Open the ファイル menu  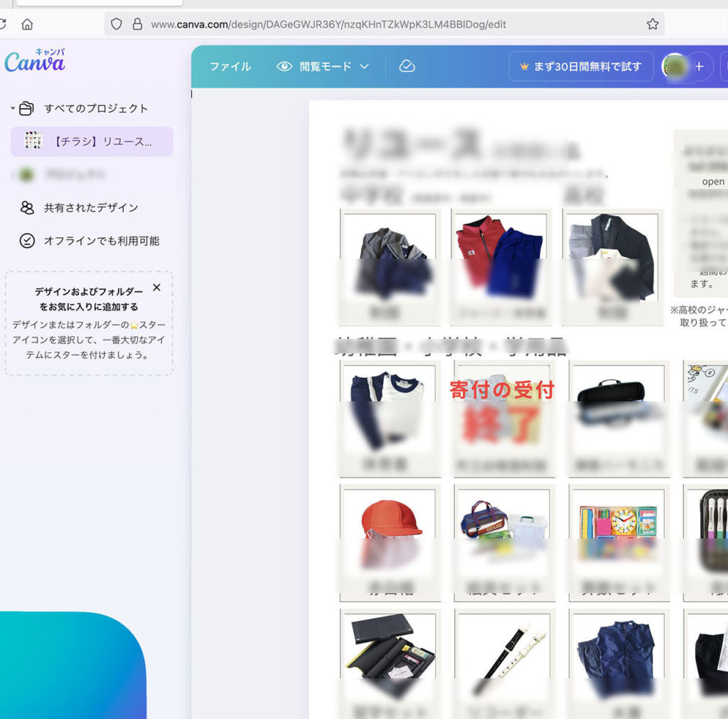[x=230, y=66]
